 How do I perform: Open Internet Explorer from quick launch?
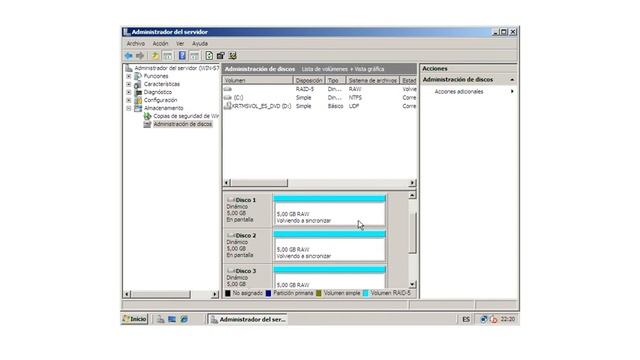coord(184,319)
